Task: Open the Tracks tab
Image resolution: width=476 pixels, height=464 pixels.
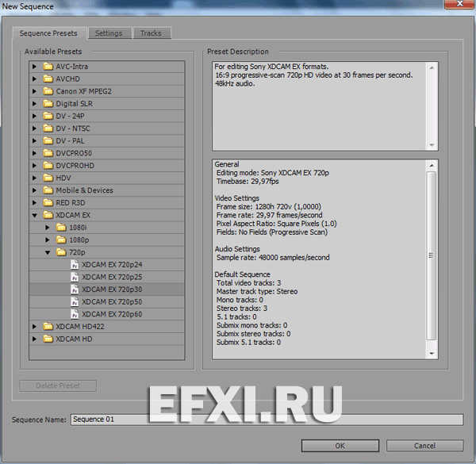Action: tap(151, 33)
